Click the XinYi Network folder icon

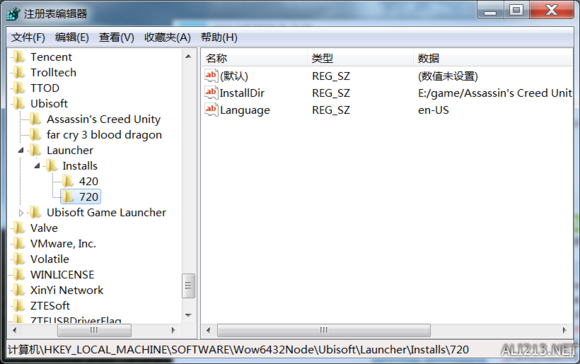(19, 290)
